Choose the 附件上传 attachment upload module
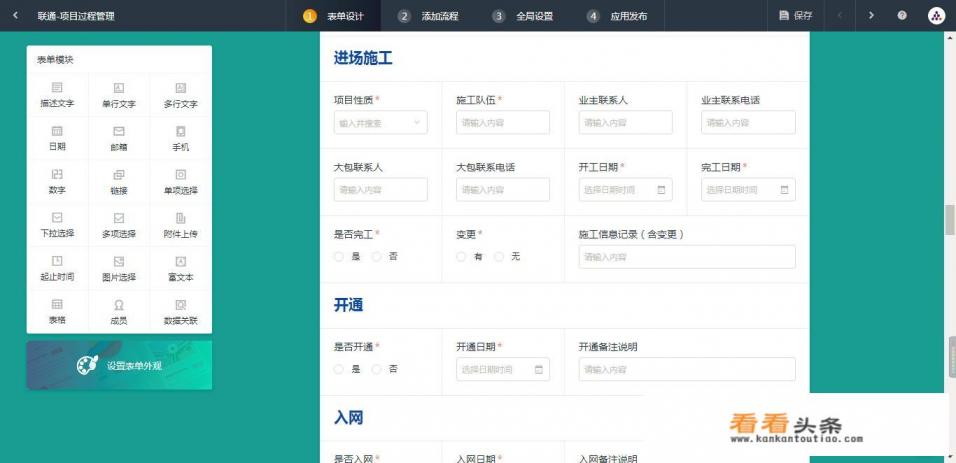Viewport: 956px width, 463px height. pyautogui.click(x=181, y=224)
